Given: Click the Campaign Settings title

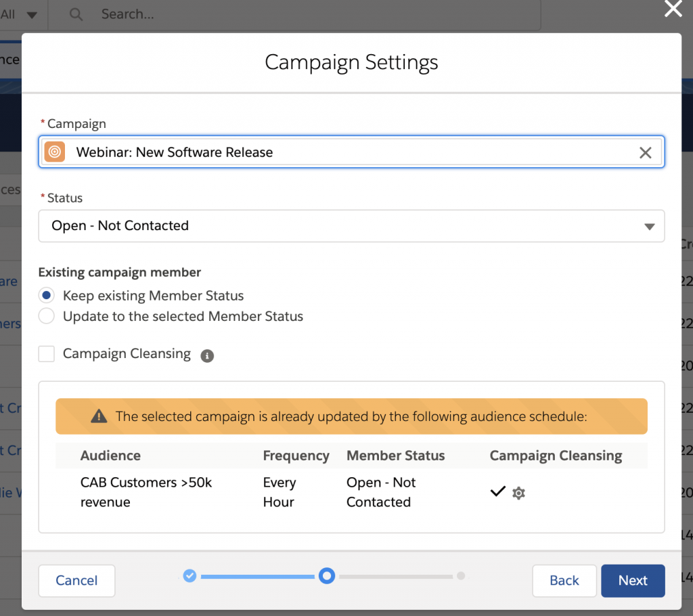Looking at the screenshot, I should pyautogui.click(x=351, y=62).
